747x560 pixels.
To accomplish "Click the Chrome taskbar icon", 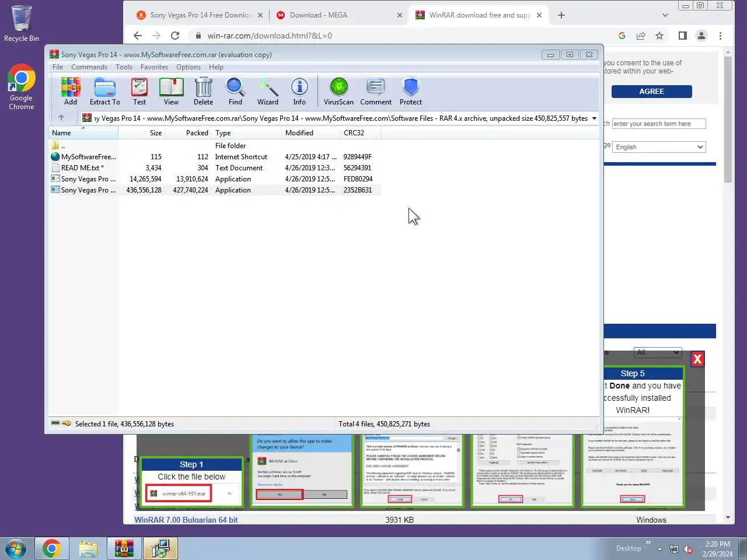I will 51,549.
